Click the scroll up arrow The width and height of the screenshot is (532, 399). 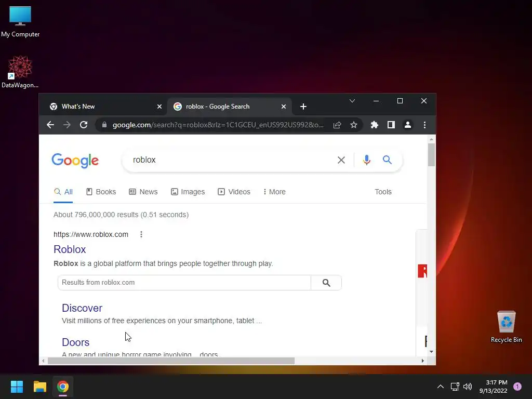[431, 139]
